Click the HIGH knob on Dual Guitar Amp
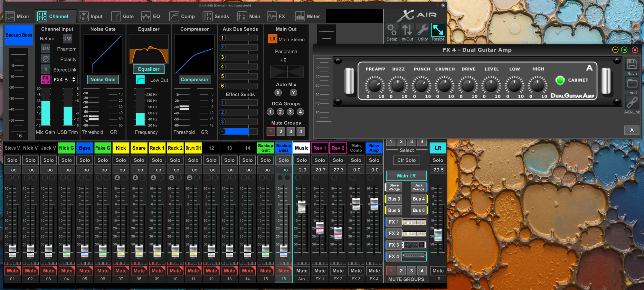Viewport: 644px width, 290px height. [537, 86]
